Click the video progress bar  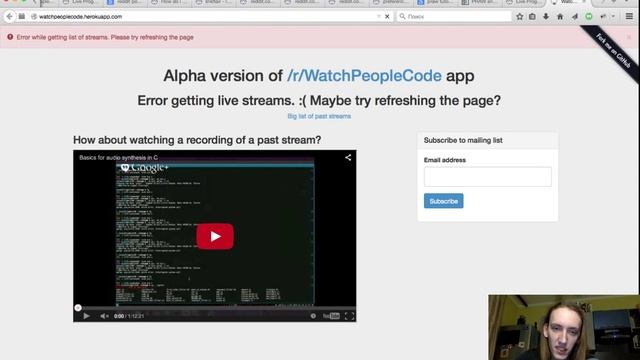coord(215,308)
